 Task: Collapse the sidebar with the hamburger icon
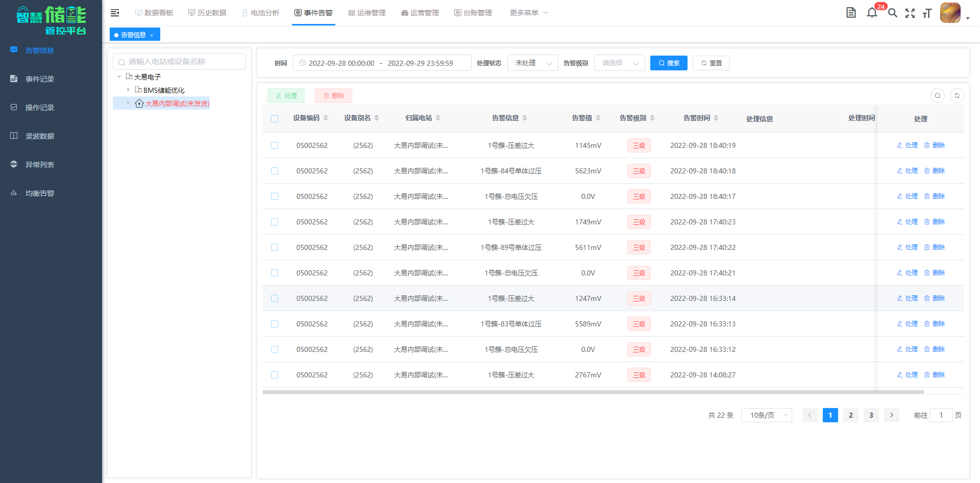tap(115, 13)
